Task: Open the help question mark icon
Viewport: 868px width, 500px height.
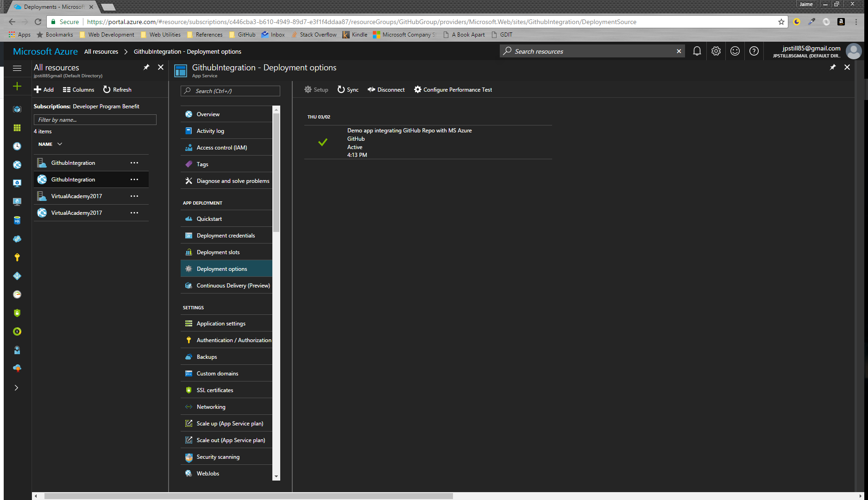Action: click(754, 51)
